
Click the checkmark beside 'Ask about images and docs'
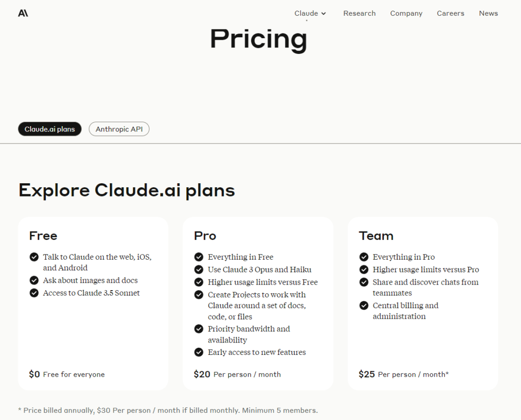(x=34, y=281)
